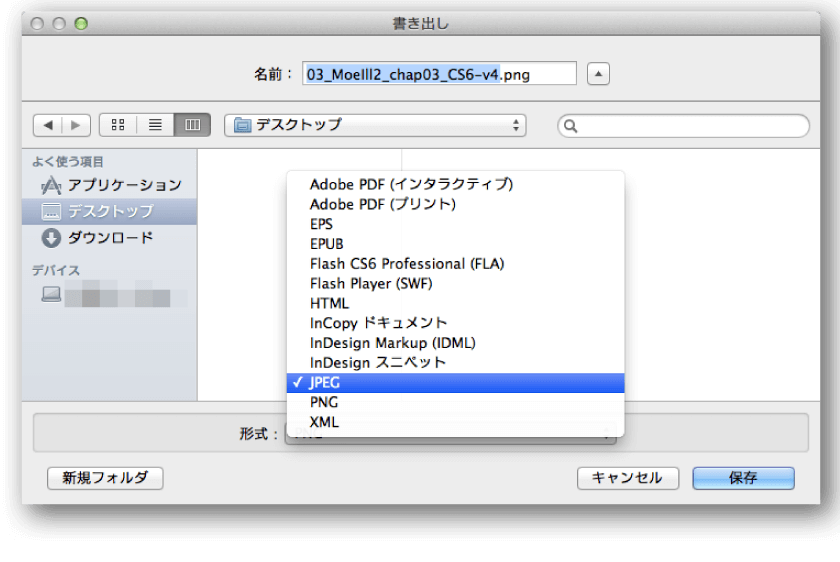Viewport: 840px width, 562px height.
Task: Click キャンセル button
Action: (628, 478)
